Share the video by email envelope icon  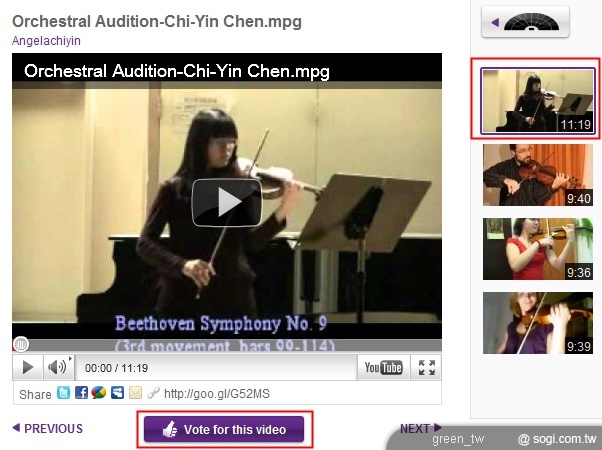tap(135, 393)
